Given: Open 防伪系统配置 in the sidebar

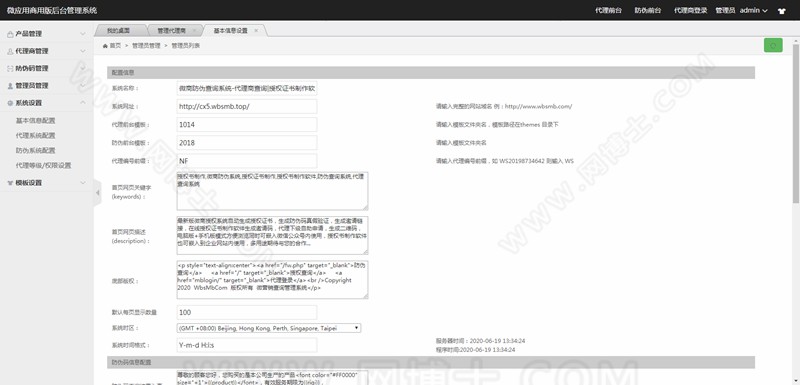Looking at the screenshot, I should point(35,150).
